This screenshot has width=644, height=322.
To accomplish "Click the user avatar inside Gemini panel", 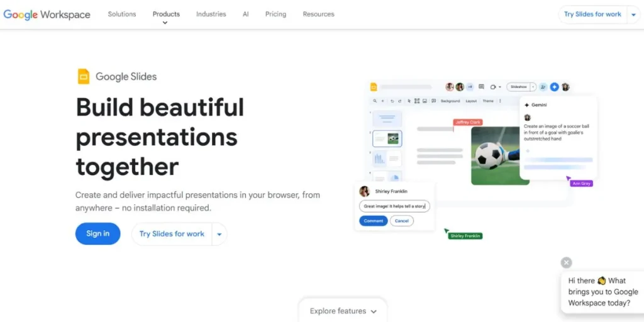I will click(x=528, y=118).
